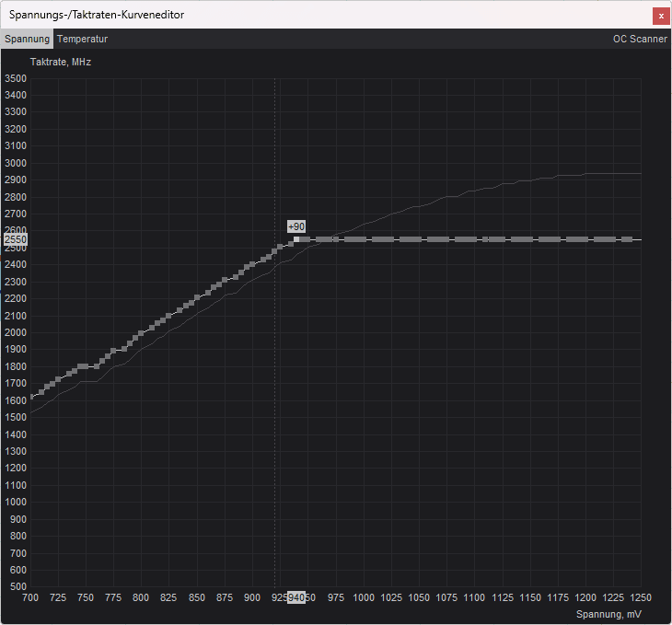The width and height of the screenshot is (672, 625).
Task: Click the 1100 mV axis value
Action: point(474,597)
